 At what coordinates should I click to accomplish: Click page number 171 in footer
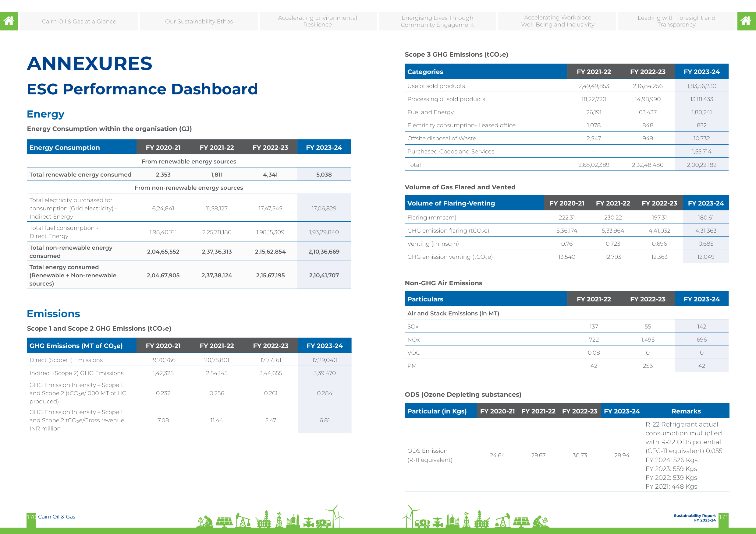[723, 517]
